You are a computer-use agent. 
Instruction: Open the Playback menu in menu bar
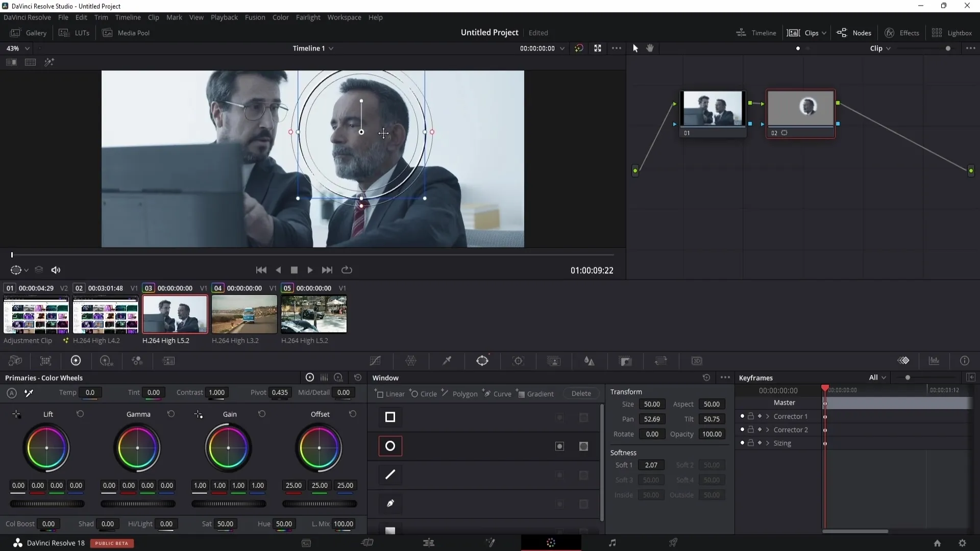224,17
